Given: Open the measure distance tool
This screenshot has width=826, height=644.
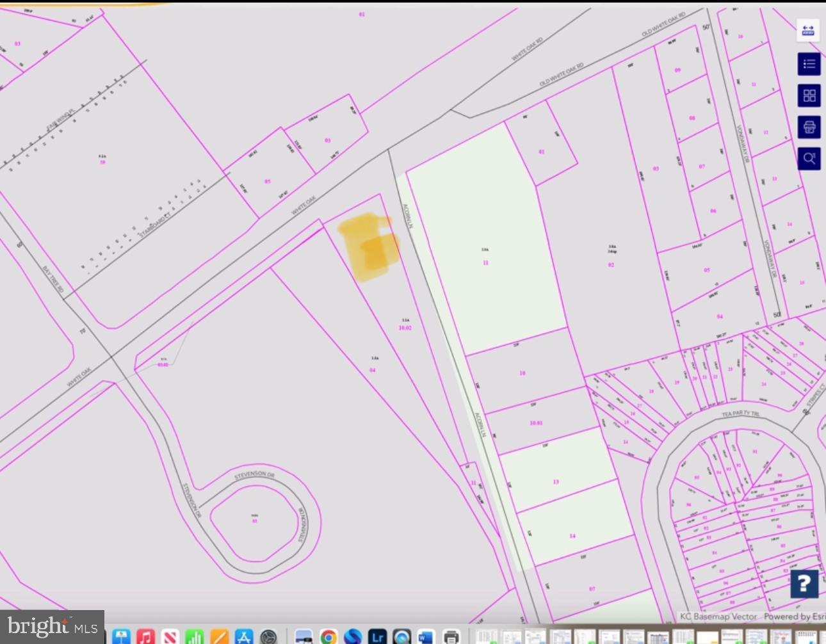Looking at the screenshot, I should pyautogui.click(x=808, y=30).
